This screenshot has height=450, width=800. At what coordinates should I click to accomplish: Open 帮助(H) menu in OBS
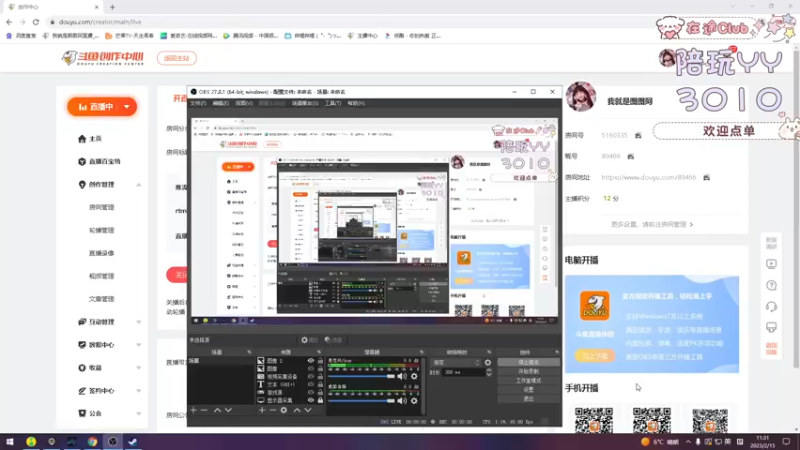[356, 103]
